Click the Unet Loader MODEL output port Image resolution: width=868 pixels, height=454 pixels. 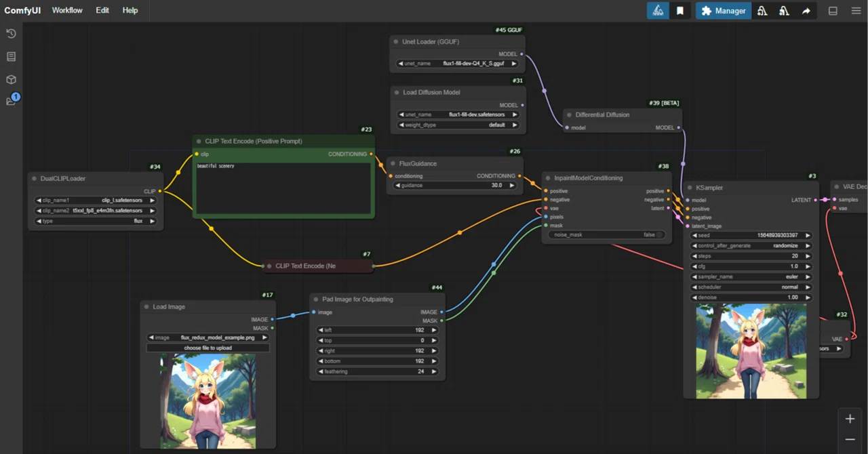[x=521, y=54]
